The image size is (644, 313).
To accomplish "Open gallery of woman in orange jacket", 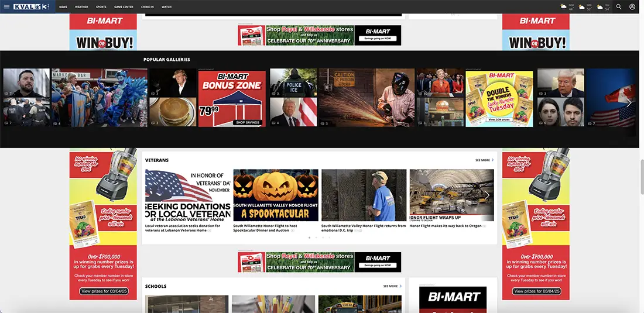I will [440, 83].
